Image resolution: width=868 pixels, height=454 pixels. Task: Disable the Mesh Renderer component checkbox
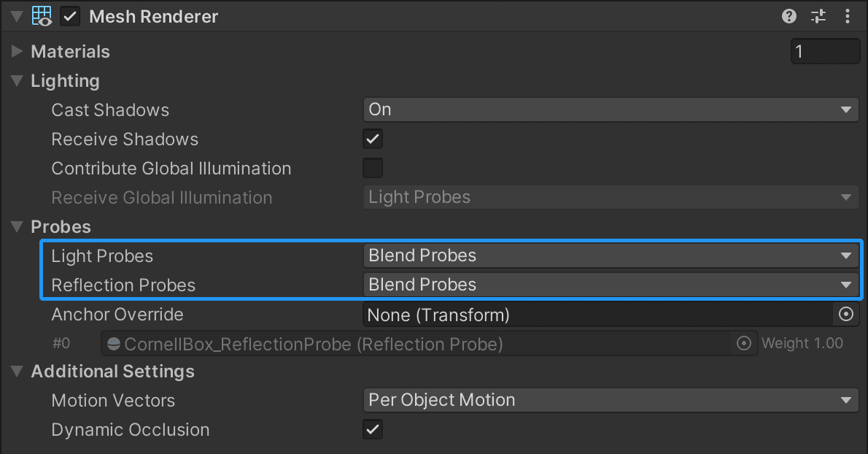coord(71,16)
